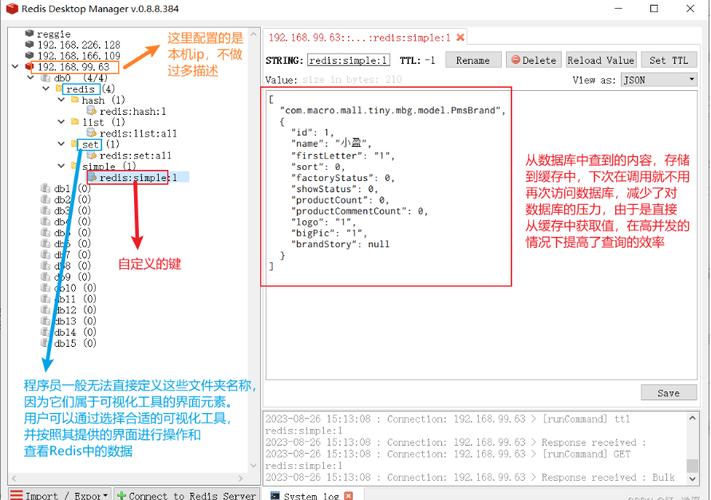Collapse the simple namespace folder
This screenshot has width=711, height=500.
point(61,166)
